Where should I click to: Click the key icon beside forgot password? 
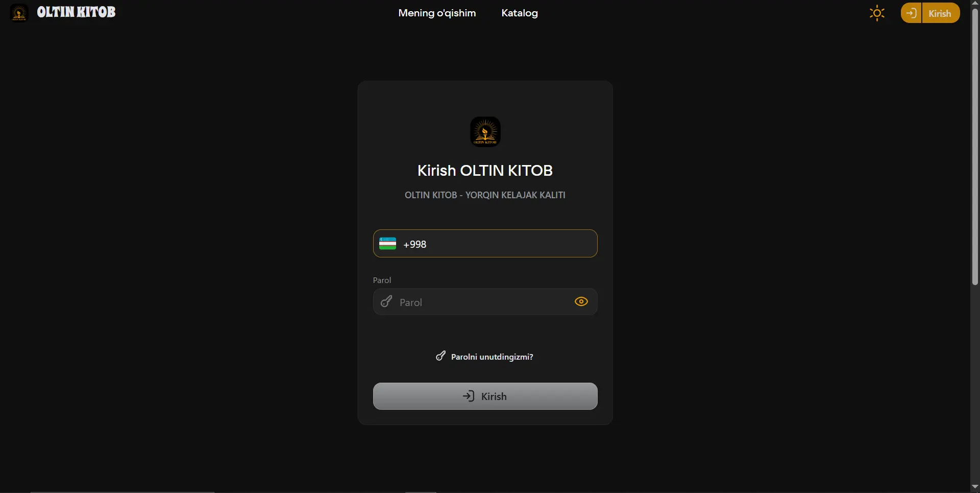(440, 356)
